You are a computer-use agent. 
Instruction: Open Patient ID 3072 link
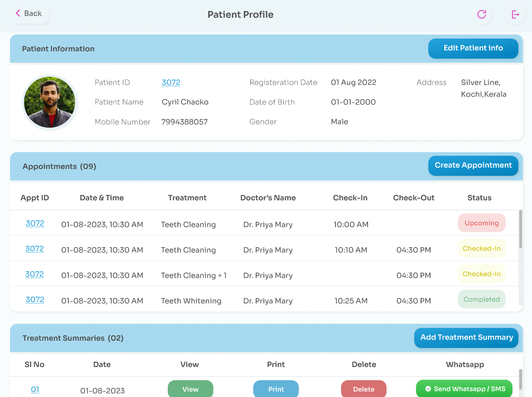[171, 82]
